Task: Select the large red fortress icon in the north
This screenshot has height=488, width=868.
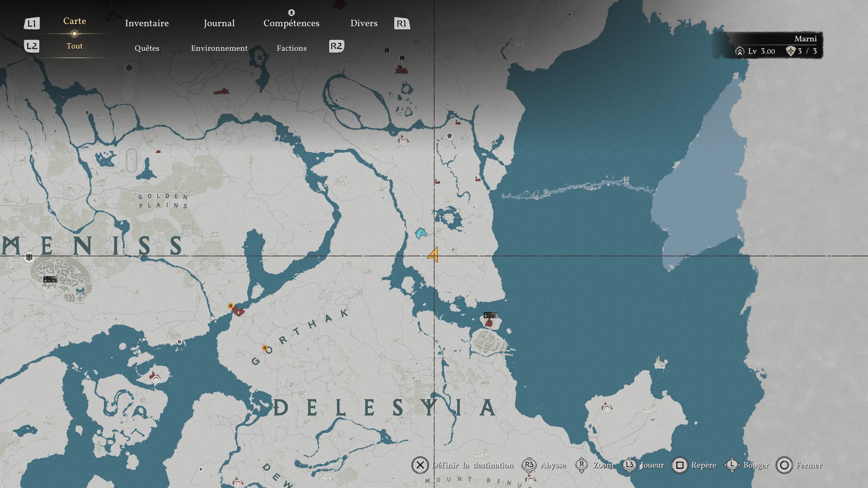Action: click(x=401, y=70)
